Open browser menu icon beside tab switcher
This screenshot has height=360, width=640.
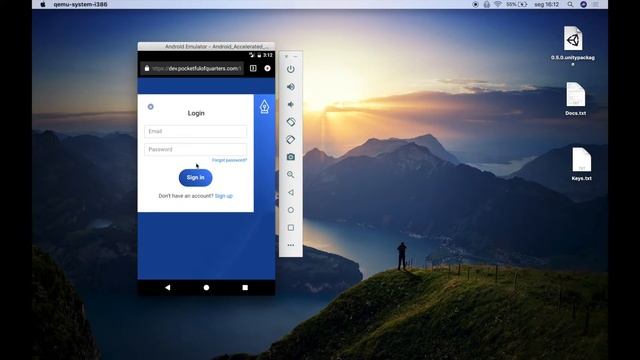click(x=267, y=68)
